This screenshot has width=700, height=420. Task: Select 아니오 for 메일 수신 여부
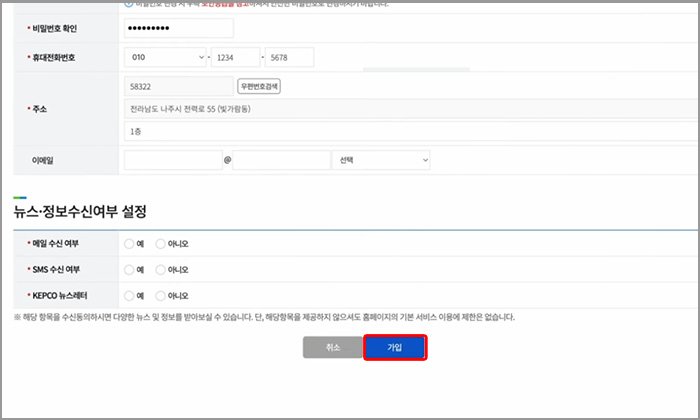pos(160,244)
